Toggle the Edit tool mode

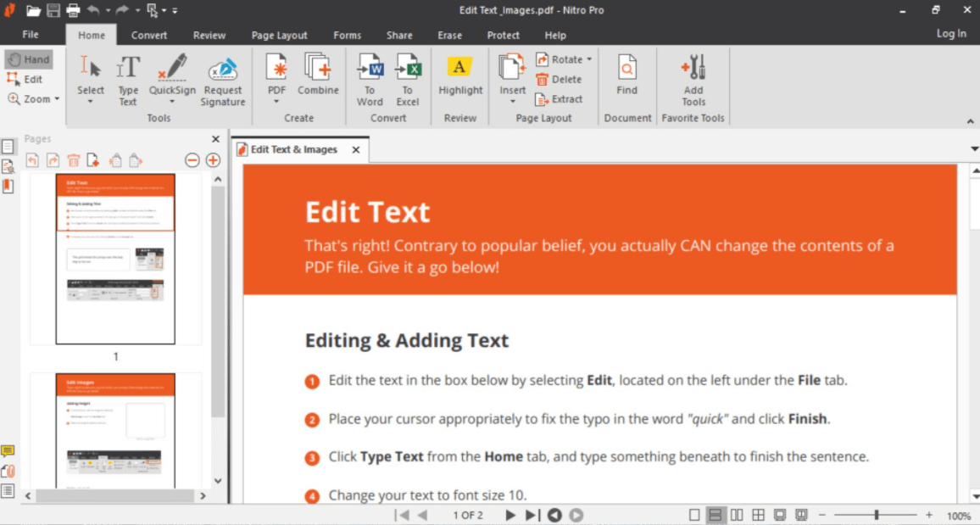(25, 79)
